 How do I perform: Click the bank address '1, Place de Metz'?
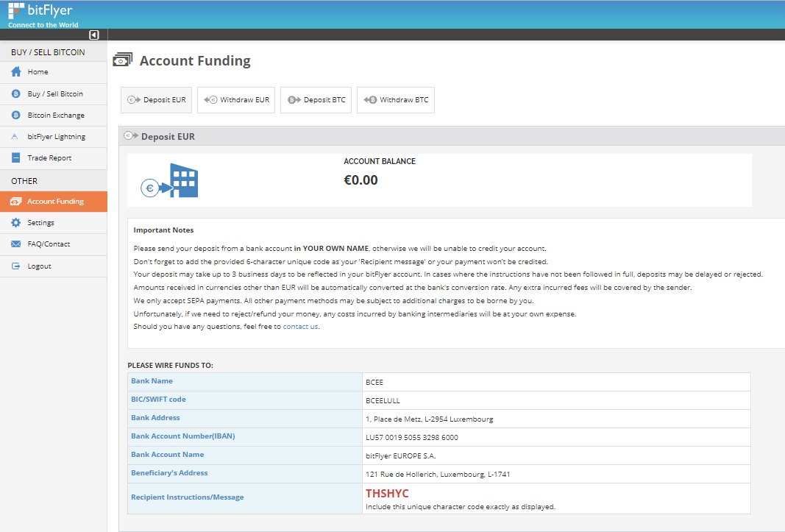pyautogui.click(x=429, y=419)
